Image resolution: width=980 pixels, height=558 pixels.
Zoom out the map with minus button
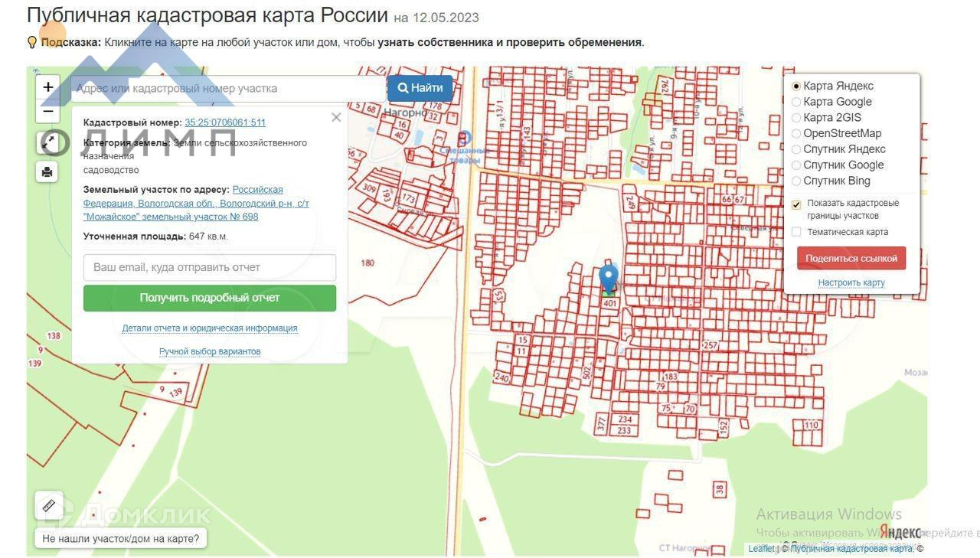click(x=47, y=112)
